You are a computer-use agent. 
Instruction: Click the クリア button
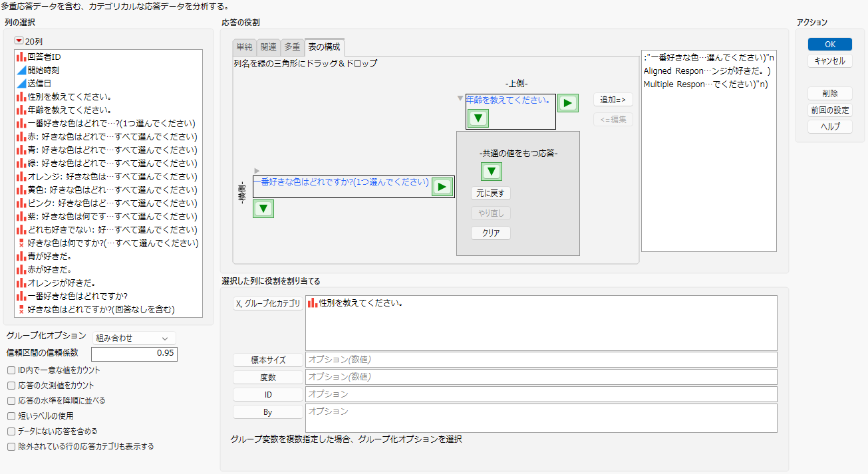click(x=491, y=233)
